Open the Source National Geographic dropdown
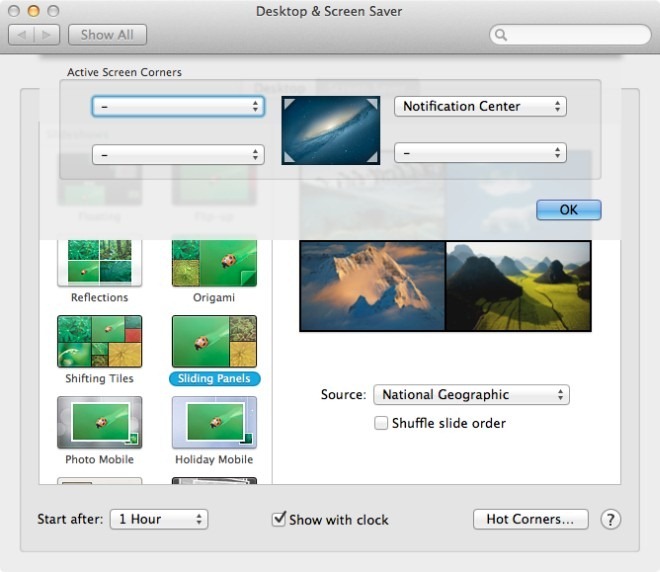The width and height of the screenshot is (660, 572). pyautogui.click(x=471, y=394)
